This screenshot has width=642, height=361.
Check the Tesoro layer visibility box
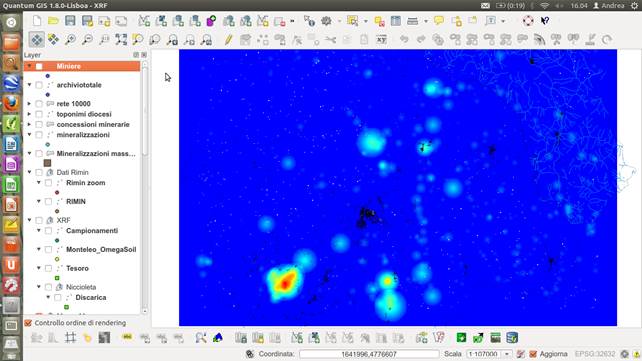coord(48,268)
